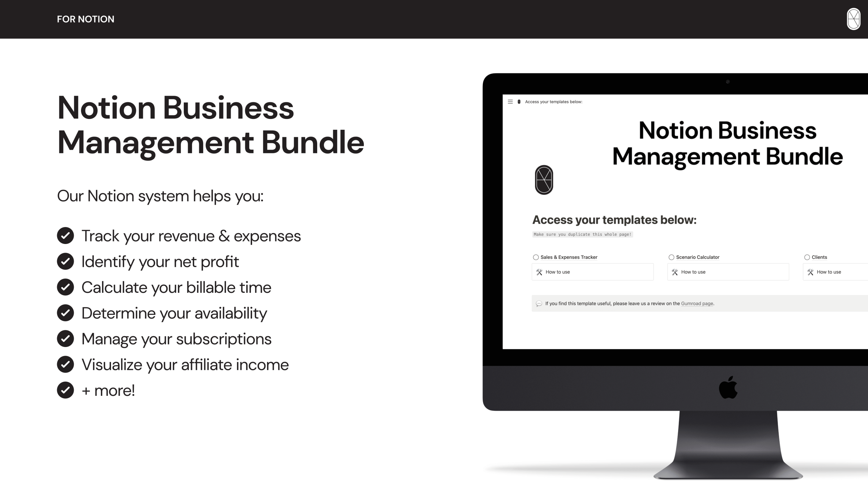Select the Sales & Expenses Tracker radio button
Image resolution: width=868 pixels, height=488 pixels.
[535, 257]
